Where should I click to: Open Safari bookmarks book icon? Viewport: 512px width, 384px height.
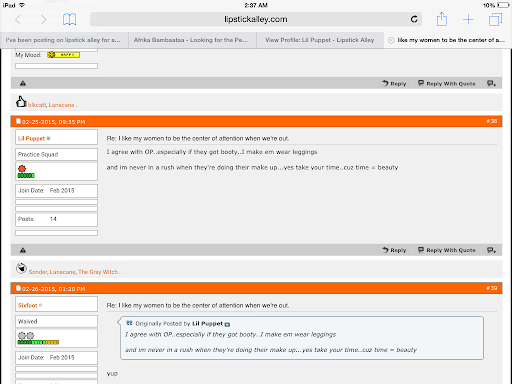tap(69, 19)
